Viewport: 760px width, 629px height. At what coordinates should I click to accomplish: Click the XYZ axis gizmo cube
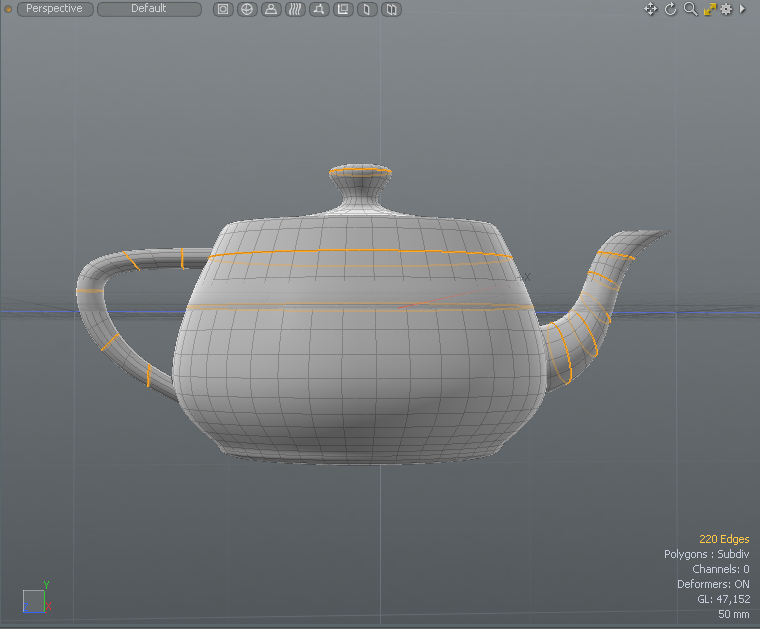pos(34,599)
